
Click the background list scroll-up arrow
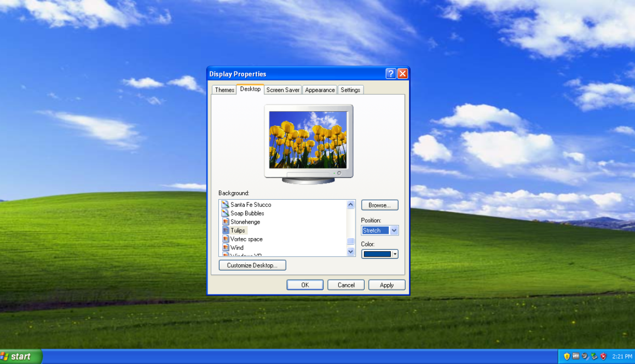point(351,205)
